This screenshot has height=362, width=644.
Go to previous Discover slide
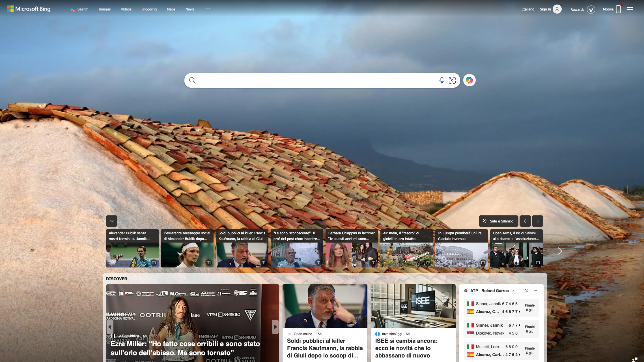(x=110, y=327)
